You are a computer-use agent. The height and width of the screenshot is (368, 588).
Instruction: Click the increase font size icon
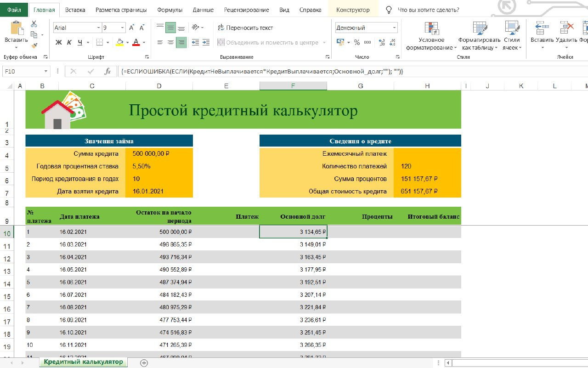click(x=132, y=28)
